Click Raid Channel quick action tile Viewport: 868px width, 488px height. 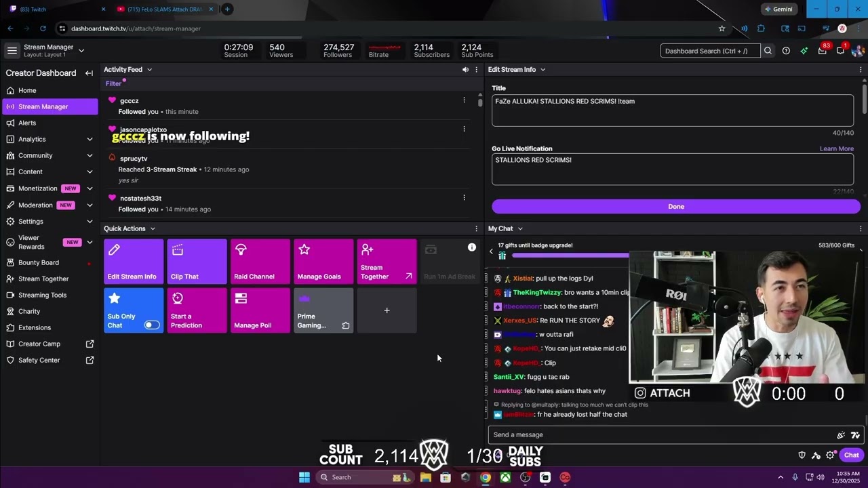[260, 262]
